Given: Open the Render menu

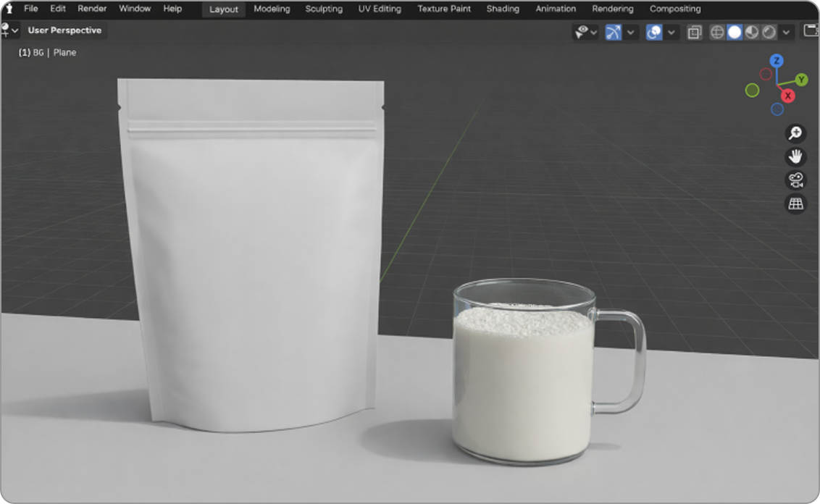Looking at the screenshot, I should click(x=92, y=9).
